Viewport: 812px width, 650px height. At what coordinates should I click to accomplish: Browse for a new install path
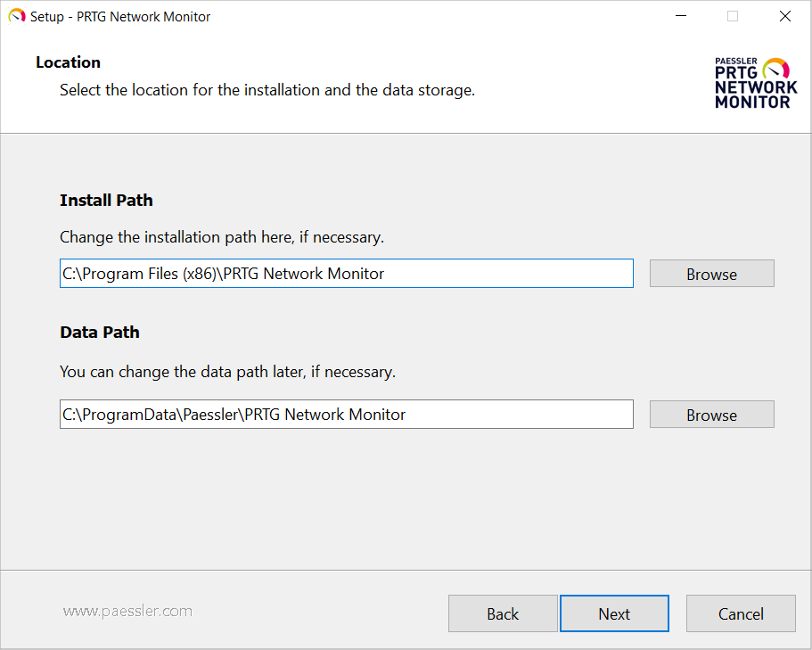(711, 274)
